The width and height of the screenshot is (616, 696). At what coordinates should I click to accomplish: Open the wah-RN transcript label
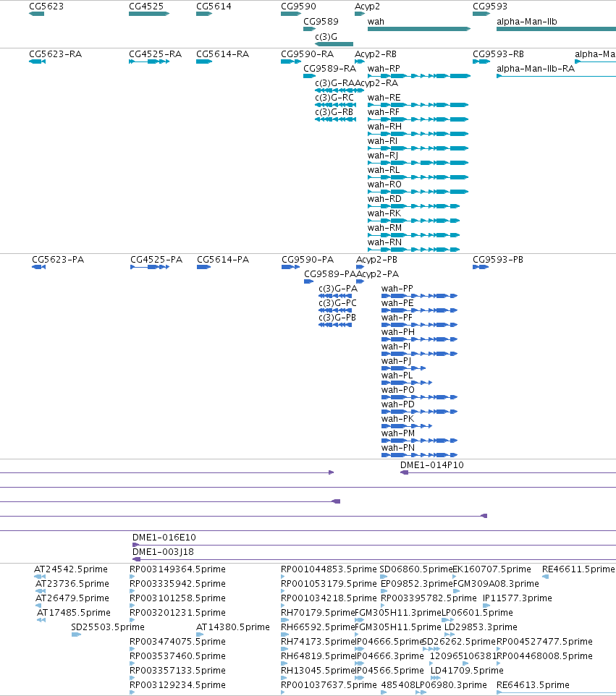[x=384, y=242]
